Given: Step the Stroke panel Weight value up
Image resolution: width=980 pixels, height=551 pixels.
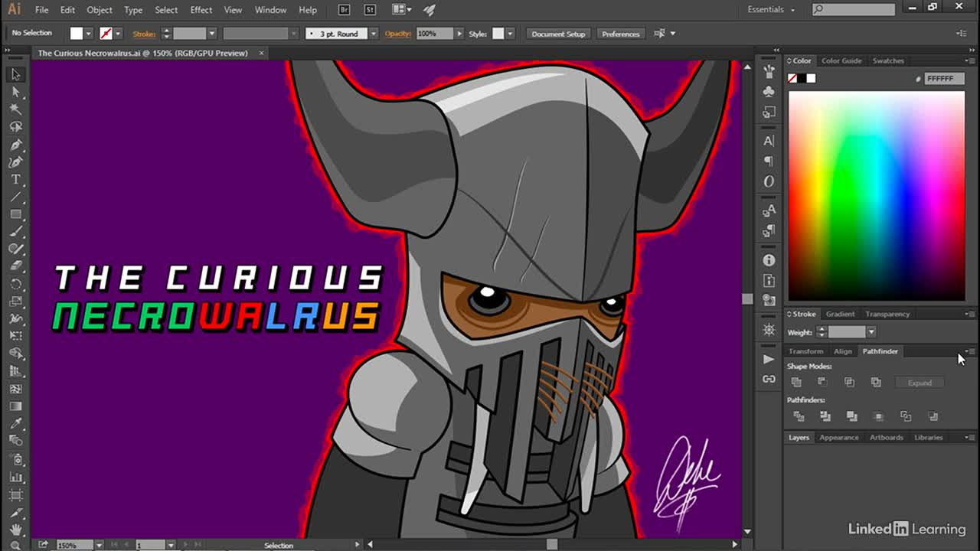Looking at the screenshot, I should pyautogui.click(x=821, y=328).
